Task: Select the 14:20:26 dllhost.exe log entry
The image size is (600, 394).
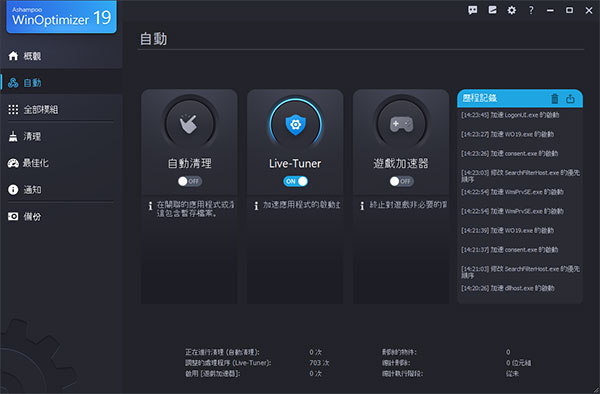Action: (507, 288)
